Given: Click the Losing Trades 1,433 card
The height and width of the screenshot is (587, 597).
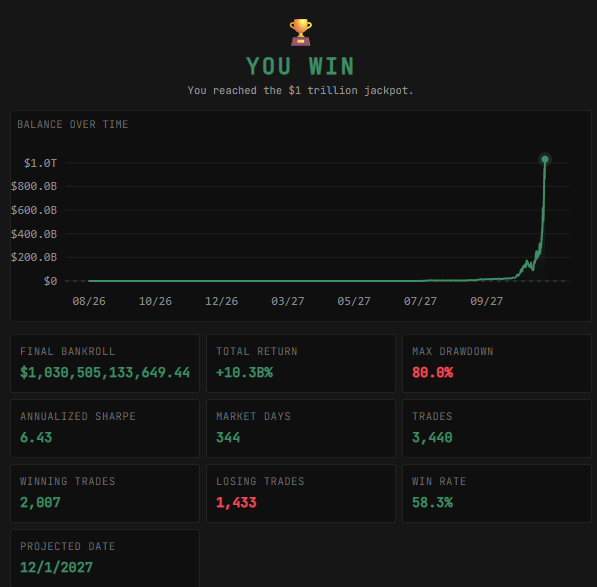Looking at the screenshot, I should tap(301, 493).
